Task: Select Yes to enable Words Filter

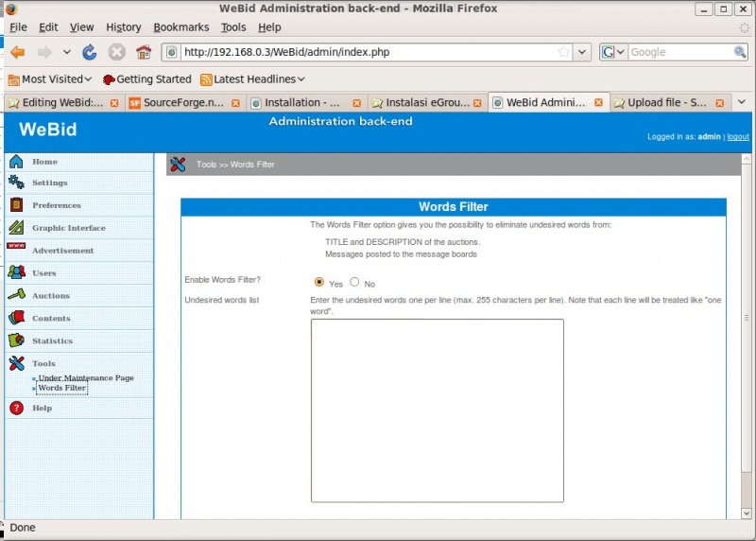Action: click(x=319, y=282)
